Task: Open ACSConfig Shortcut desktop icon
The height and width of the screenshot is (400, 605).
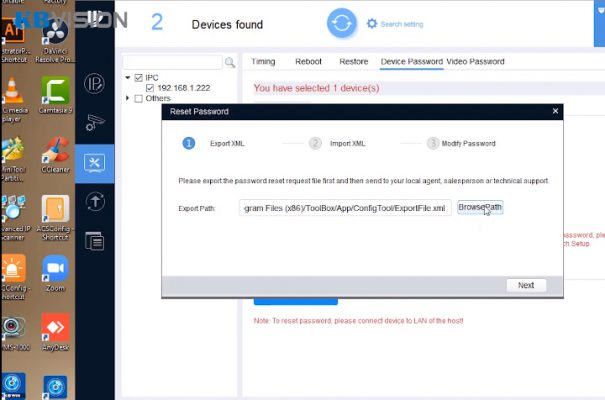Action: pos(55,218)
